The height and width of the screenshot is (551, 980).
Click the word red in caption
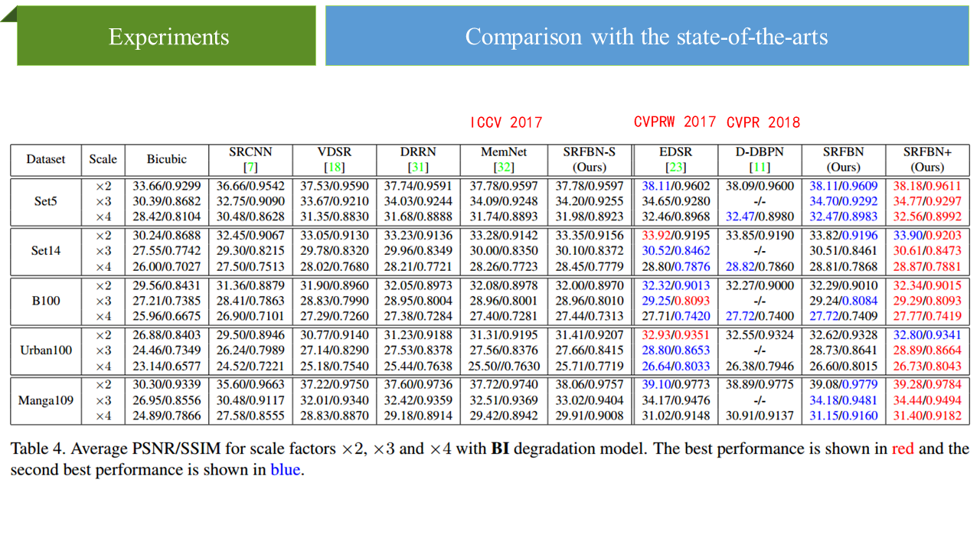pos(903,448)
